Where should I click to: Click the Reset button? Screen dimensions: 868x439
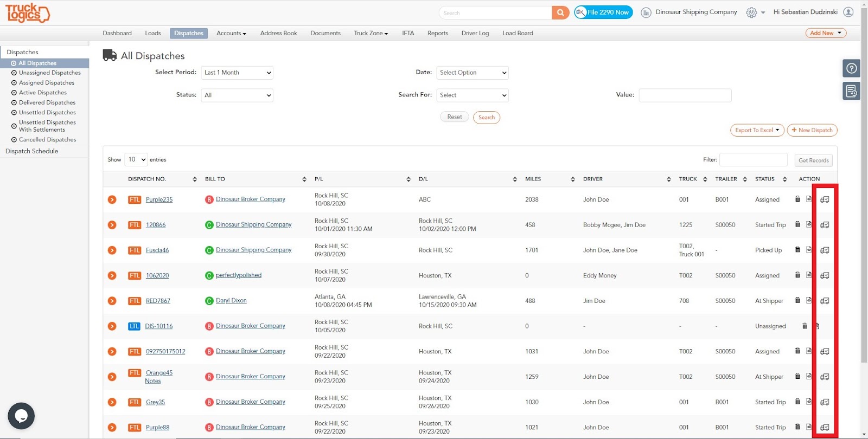click(455, 117)
